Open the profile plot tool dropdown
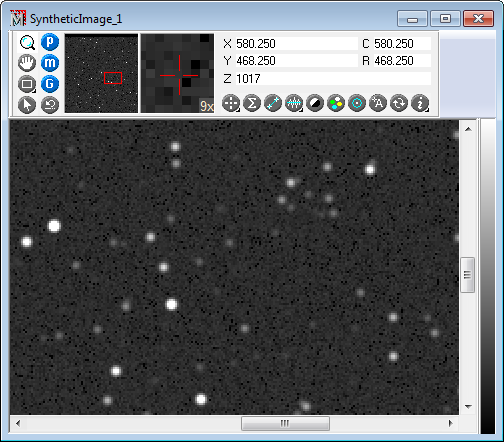Image resolution: width=504 pixels, height=442 pixels. 294,103
